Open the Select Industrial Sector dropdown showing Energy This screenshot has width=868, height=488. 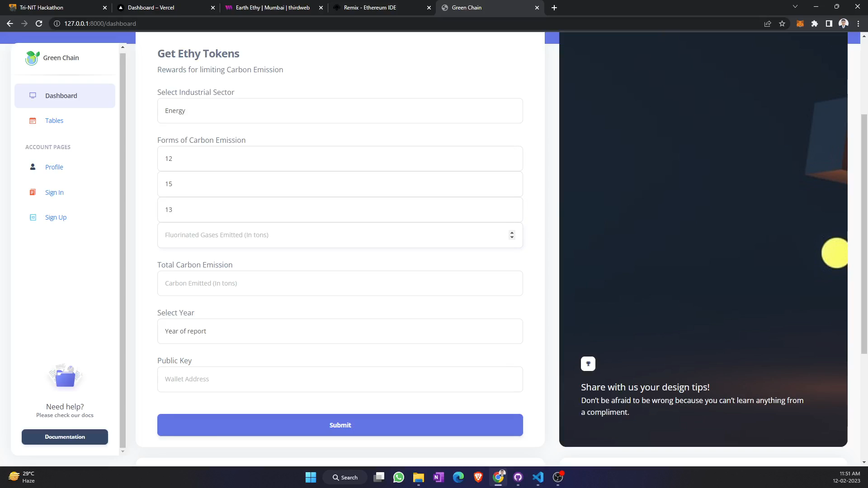(340, 111)
